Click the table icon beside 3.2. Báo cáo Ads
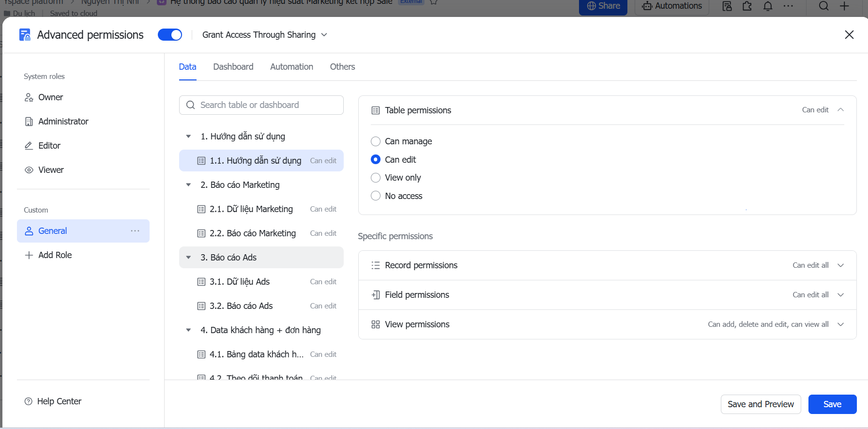The image size is (868, 429). 201,306
